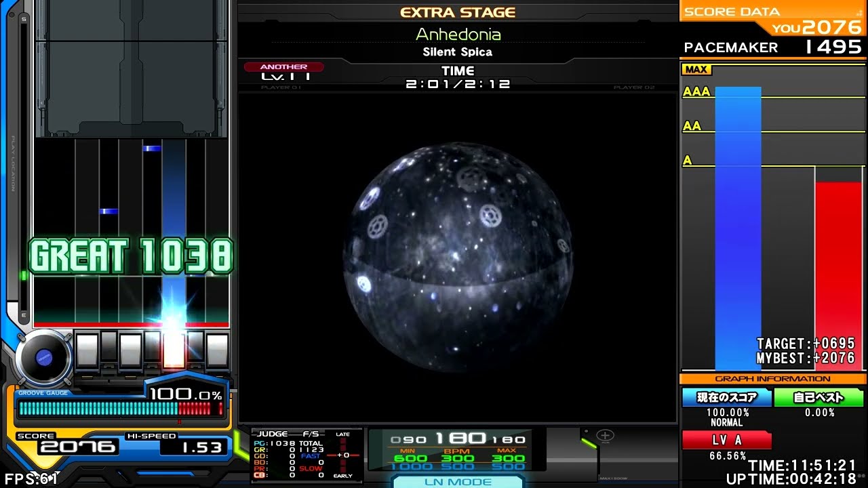868x488 pixels.
Task: Click the green MIN 600 value
Action: [x=410, y=458]
